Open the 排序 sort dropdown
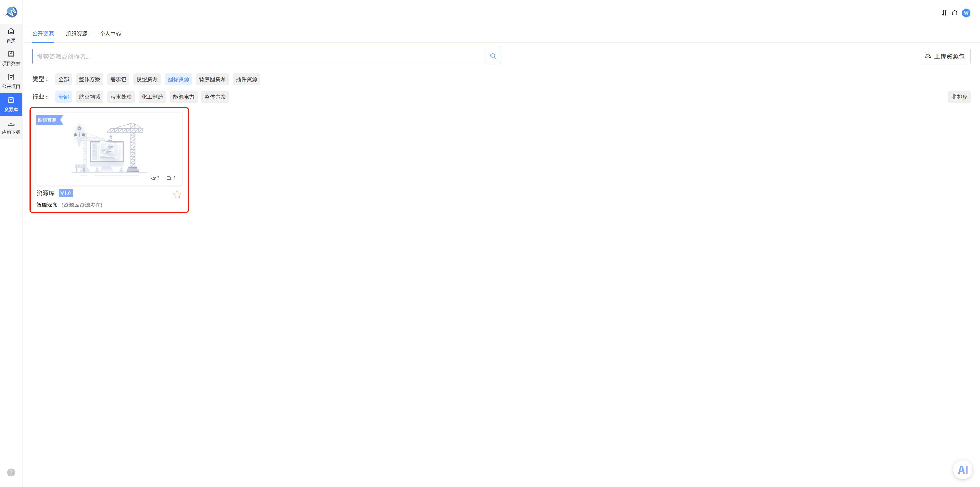Screen dimensions: 980x487 tap(959, 97)
